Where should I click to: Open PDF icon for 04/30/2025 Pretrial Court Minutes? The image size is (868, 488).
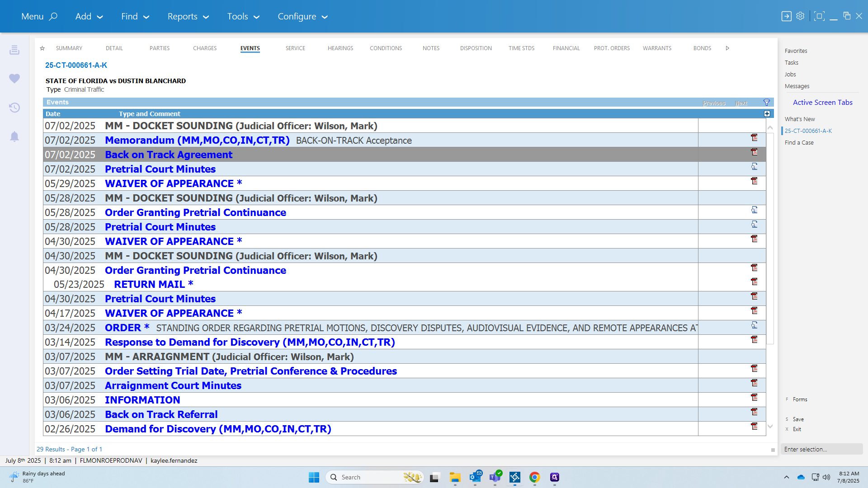coord(754,296)
